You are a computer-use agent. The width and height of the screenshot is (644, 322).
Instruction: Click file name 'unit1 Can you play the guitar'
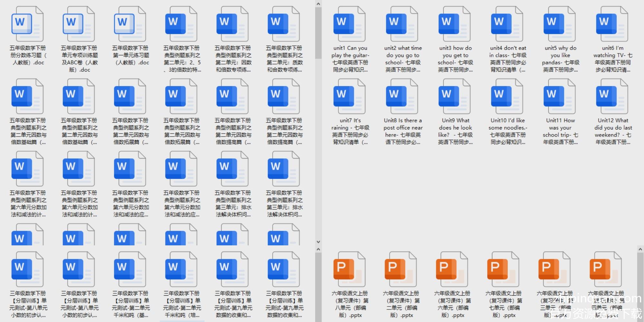pyautogui.click(x=350, y=59)
